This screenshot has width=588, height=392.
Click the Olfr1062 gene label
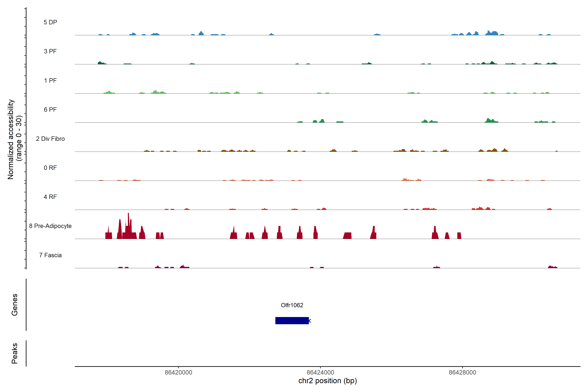coord(292,305)
